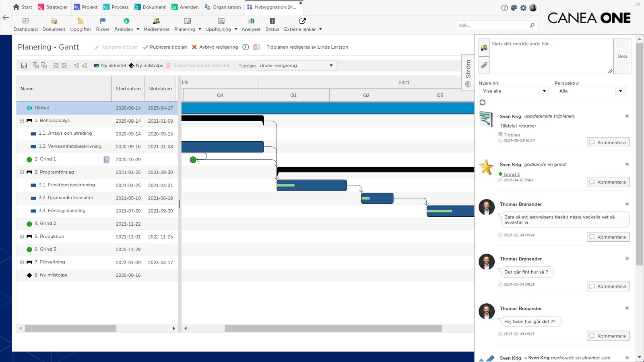
Task: Click the attachment paperclip icon
Action: click(484, 65)
